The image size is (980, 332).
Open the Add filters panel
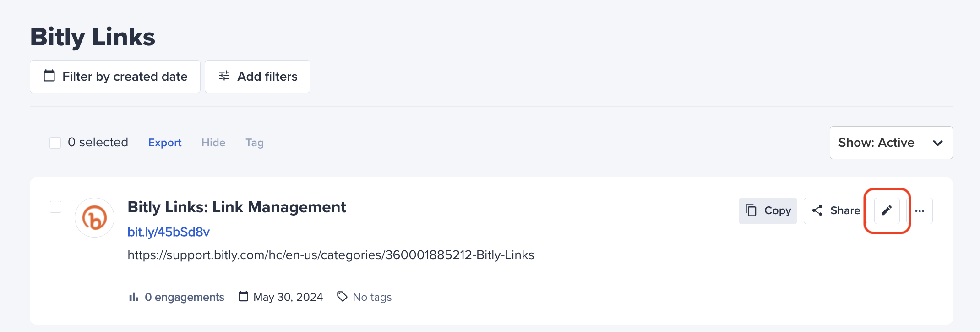[x=257, y=76]
